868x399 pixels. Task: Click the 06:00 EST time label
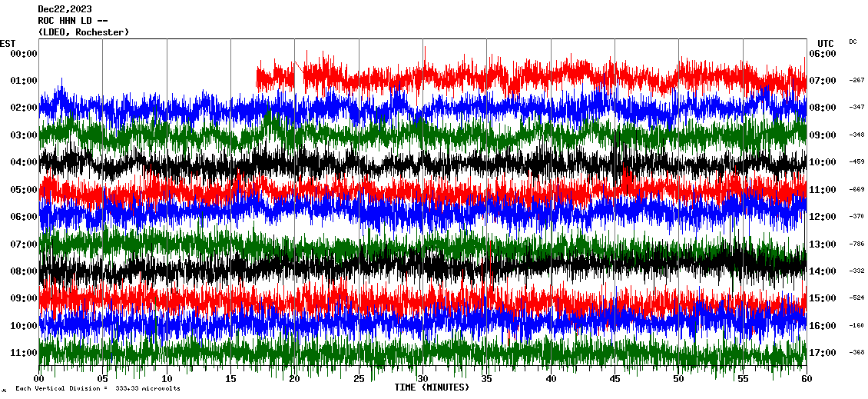24,217
